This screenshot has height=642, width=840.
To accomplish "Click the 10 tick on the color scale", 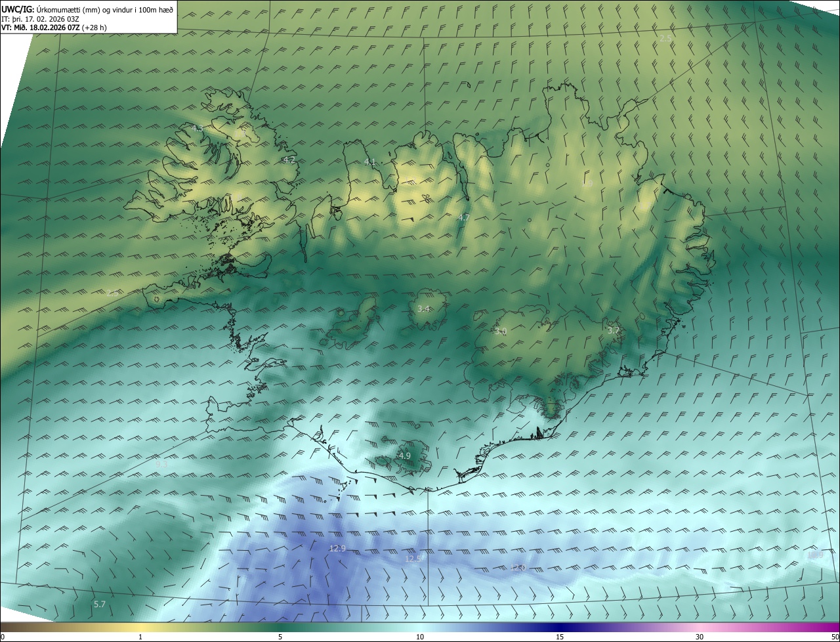I will 420,637.
